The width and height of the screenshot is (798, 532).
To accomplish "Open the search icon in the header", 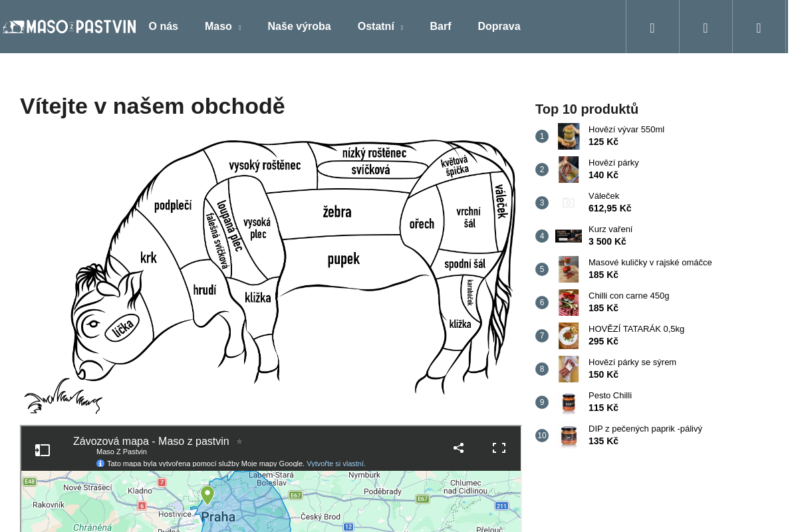I will (x=652, y=27).
